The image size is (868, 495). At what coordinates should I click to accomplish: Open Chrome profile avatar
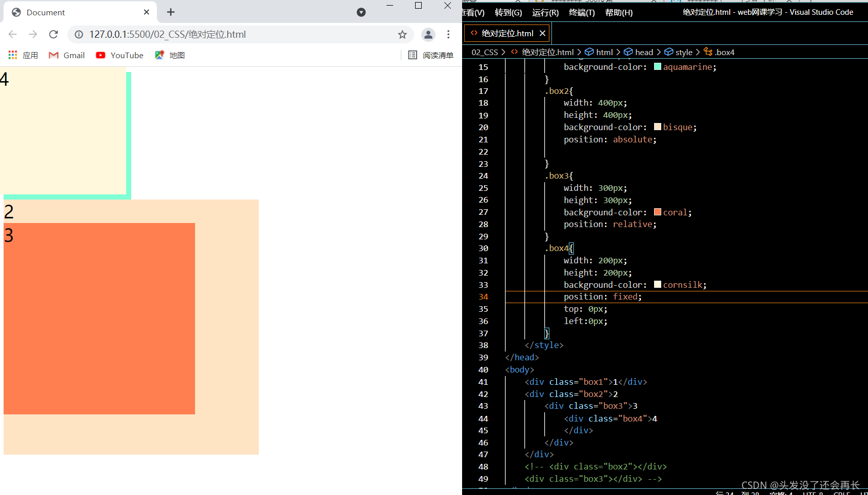(428, 34)
